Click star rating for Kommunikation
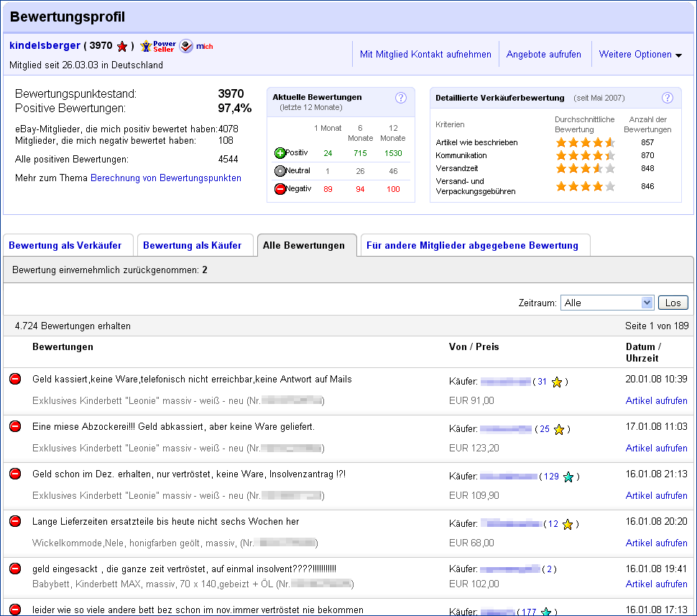Image resolution: width=697 pixels, height=616 pixels. pos(586,155)
